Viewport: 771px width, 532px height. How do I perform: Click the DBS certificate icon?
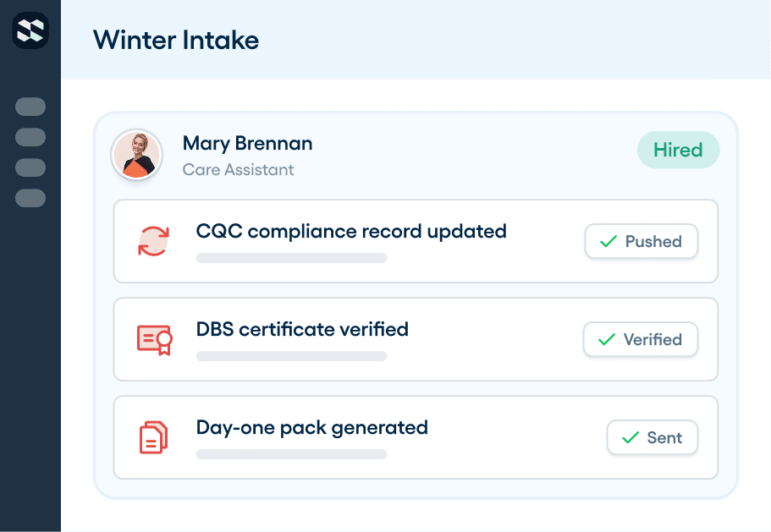(154, 339)
